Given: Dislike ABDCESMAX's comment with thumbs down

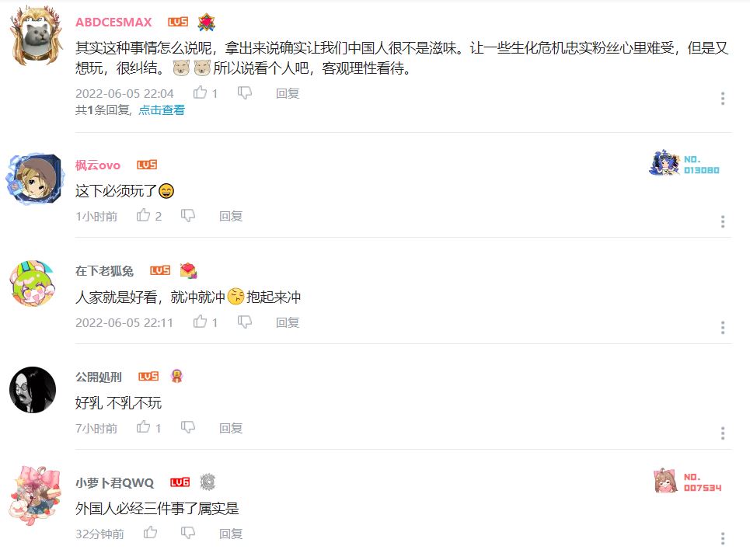Looking at the screenshot, I should pos(244,93).
